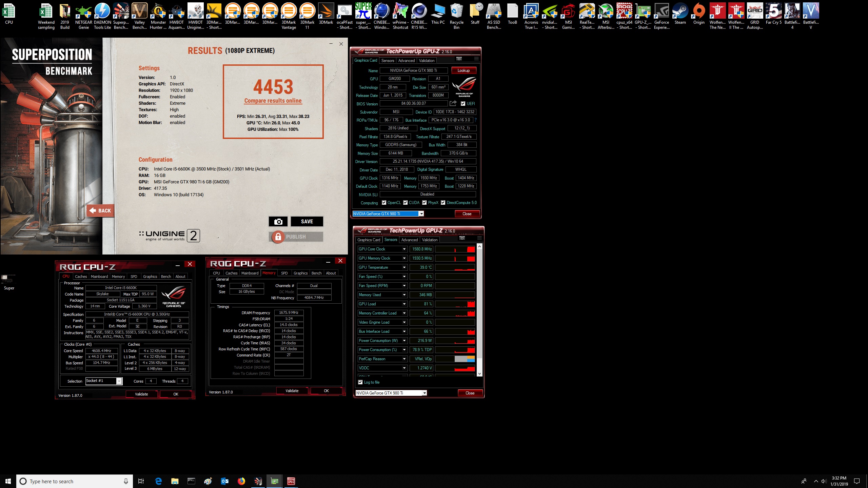Open the GPU Core Clock sensor dropdown
The image size is (868, 488).
[404, 249]
